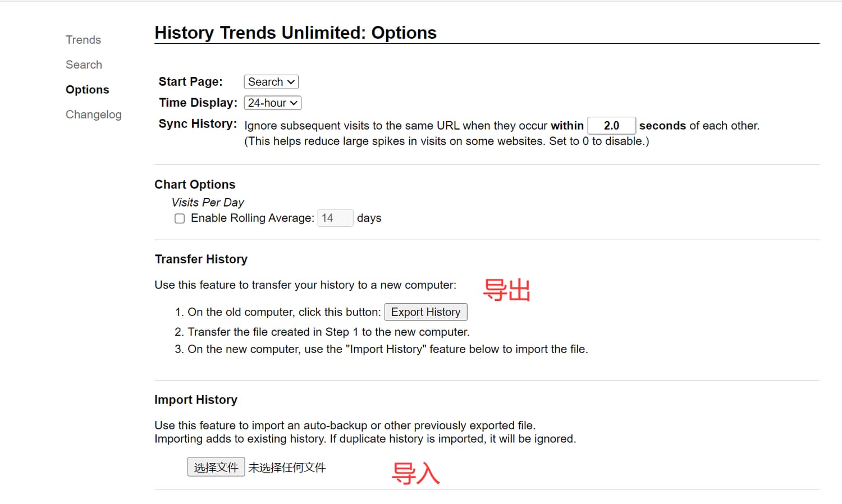Viewport: 842px width, 504px height.
Task: Open the Trends page in sidebar
Action: click(83, 40)
